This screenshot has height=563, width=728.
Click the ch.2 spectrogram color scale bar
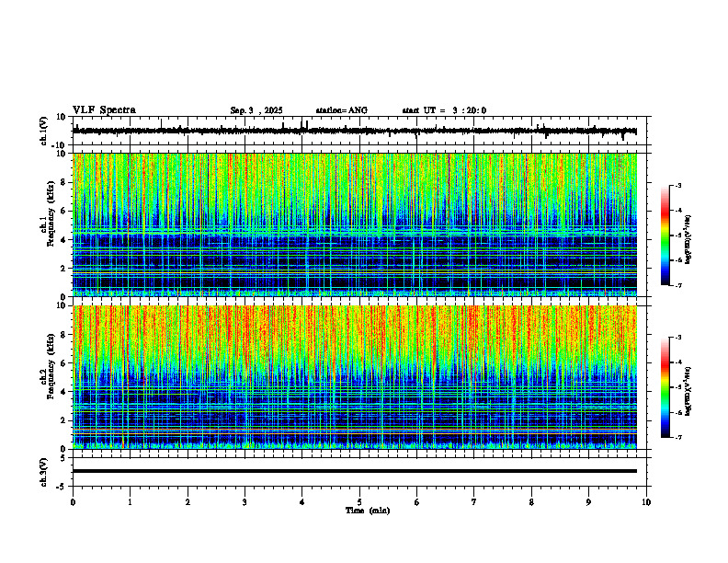(x=665, y=387)
